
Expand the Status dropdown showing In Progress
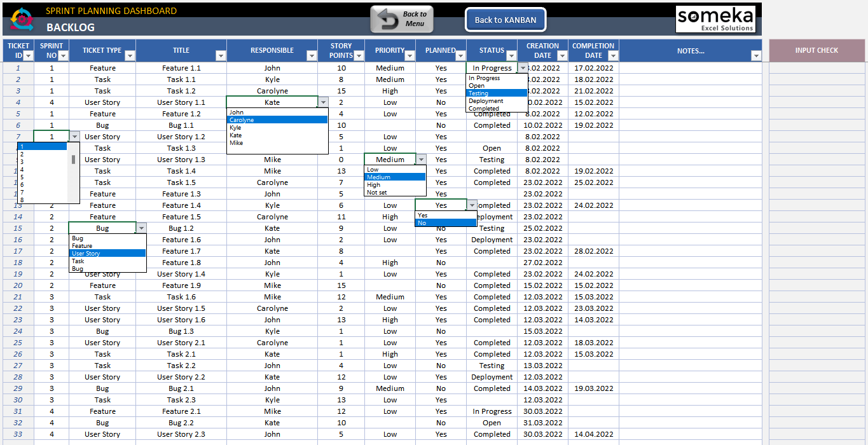point(523,68)
